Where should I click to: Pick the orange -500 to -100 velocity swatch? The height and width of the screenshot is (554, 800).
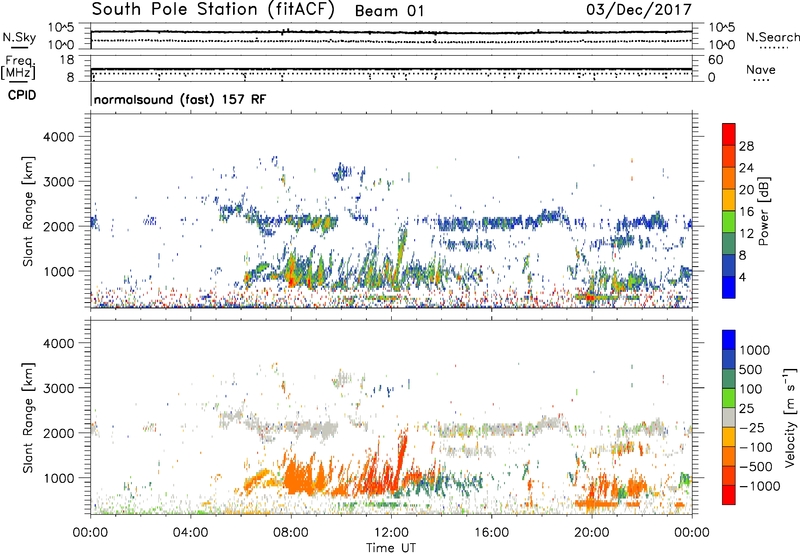tap(729, 456)
